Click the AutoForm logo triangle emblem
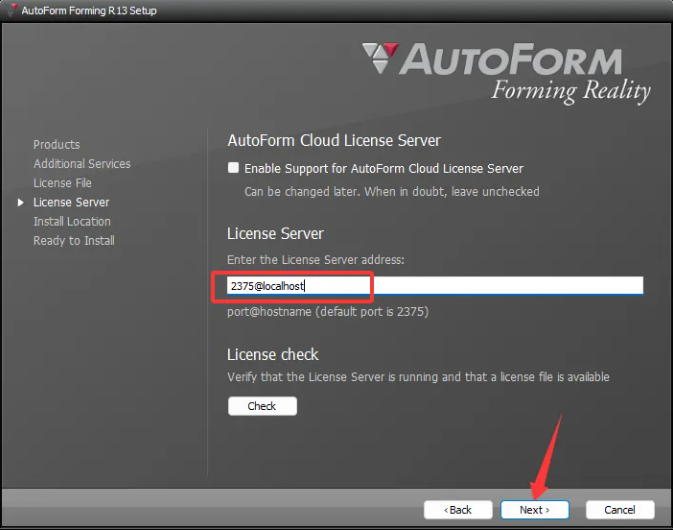673x530 pixels. coord(380,58)
